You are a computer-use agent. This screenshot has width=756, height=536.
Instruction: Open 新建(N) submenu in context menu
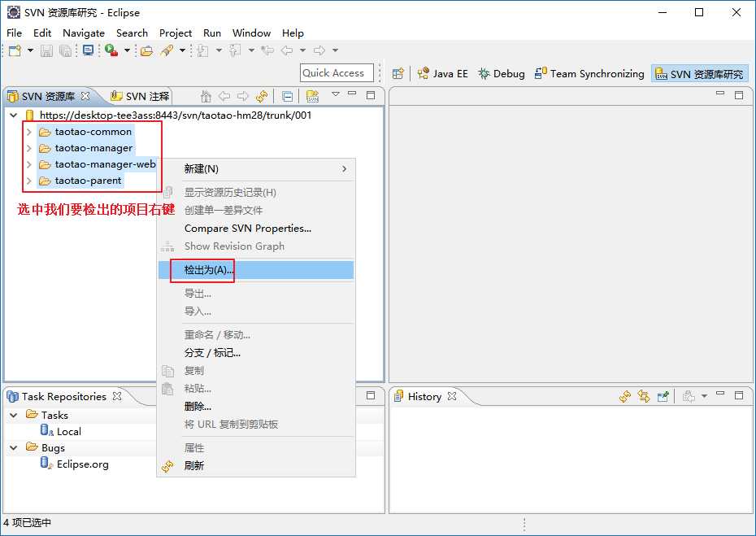tap(256, 169)
